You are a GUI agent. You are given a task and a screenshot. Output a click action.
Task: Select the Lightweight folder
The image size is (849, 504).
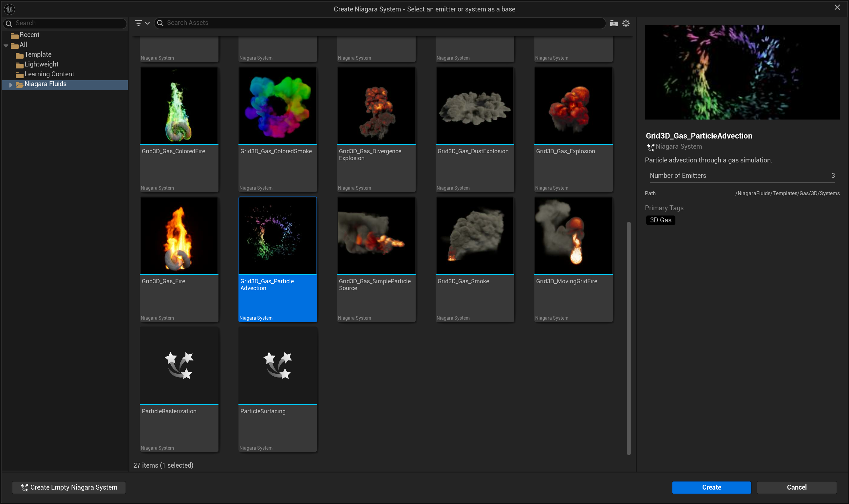pos(41,65)
